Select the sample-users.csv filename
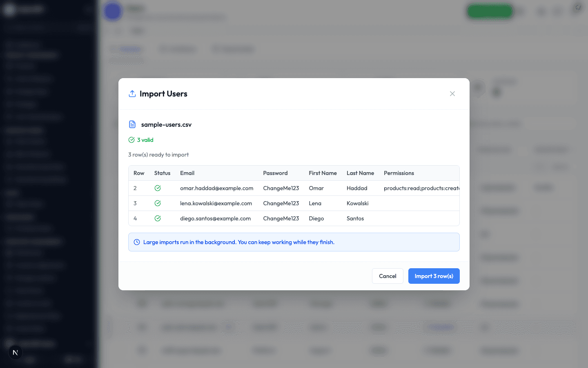Viewport: 588px width, 368px height. 166,125
